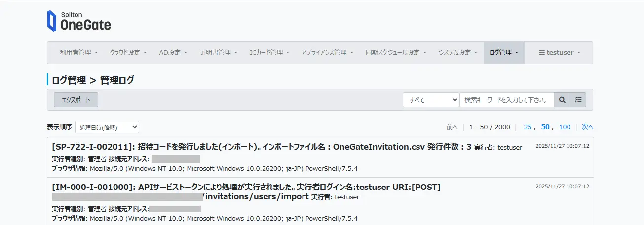The height and width of the screenshot is (225, 644).
Task: Expand the ICカード管理 menu
Action: point(269,52)
